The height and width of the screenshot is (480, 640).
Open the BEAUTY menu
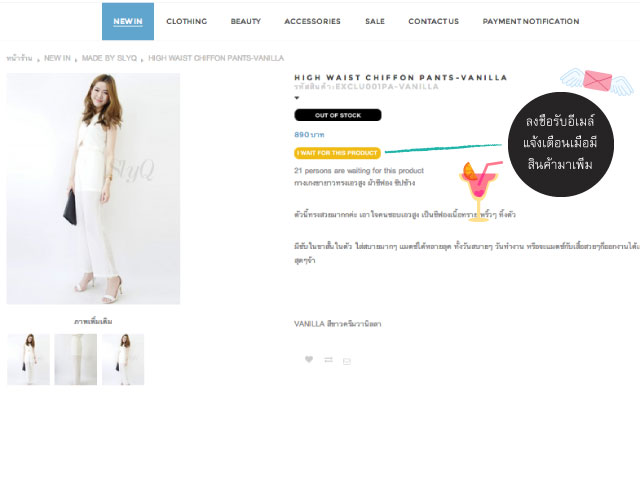246,22
